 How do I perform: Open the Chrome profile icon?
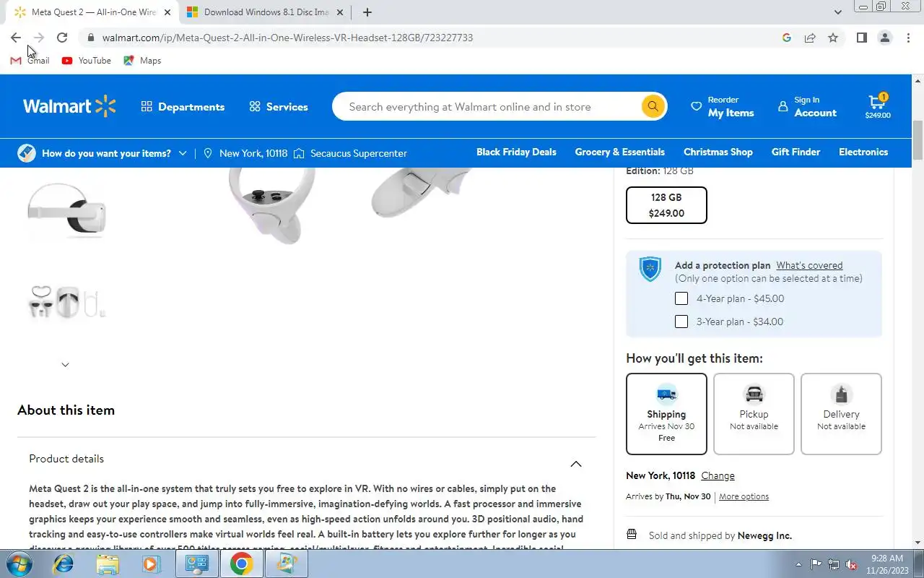[884, 38]
